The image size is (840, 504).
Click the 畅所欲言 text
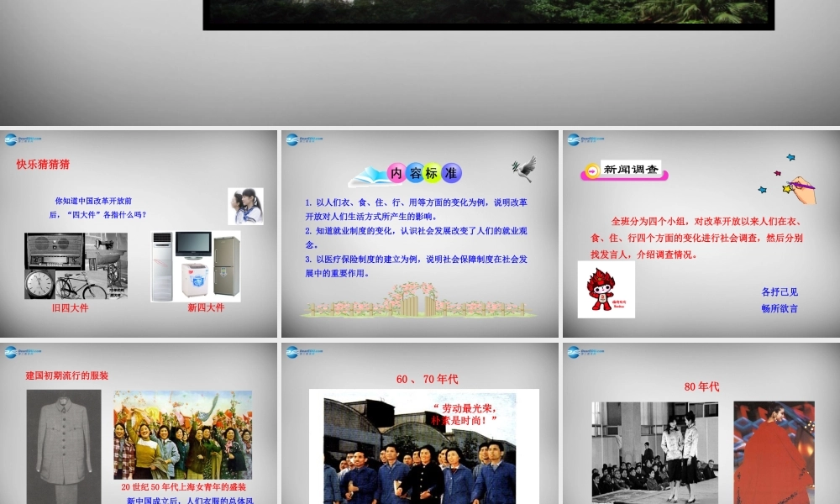[780, 308]
